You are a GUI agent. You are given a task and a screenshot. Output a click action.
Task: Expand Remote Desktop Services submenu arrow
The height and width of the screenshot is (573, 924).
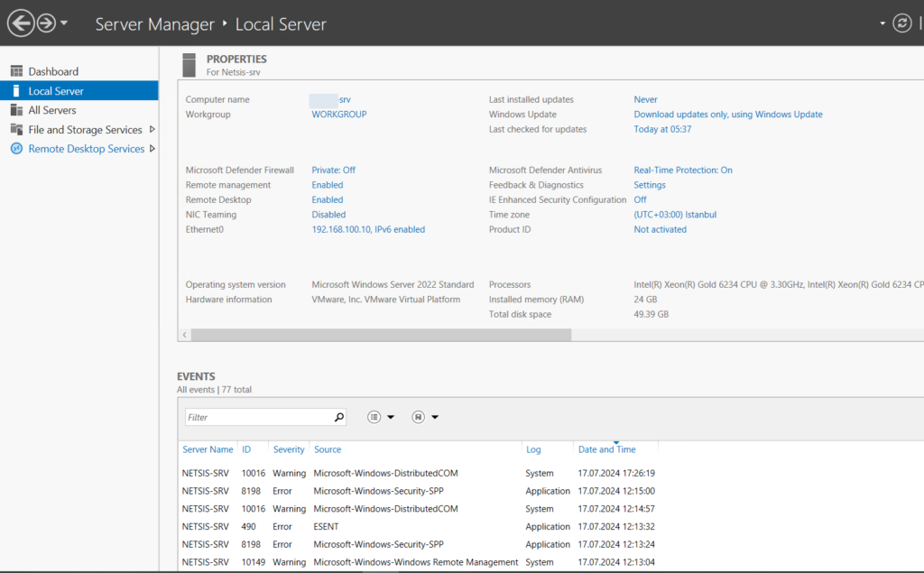[152, 149]
